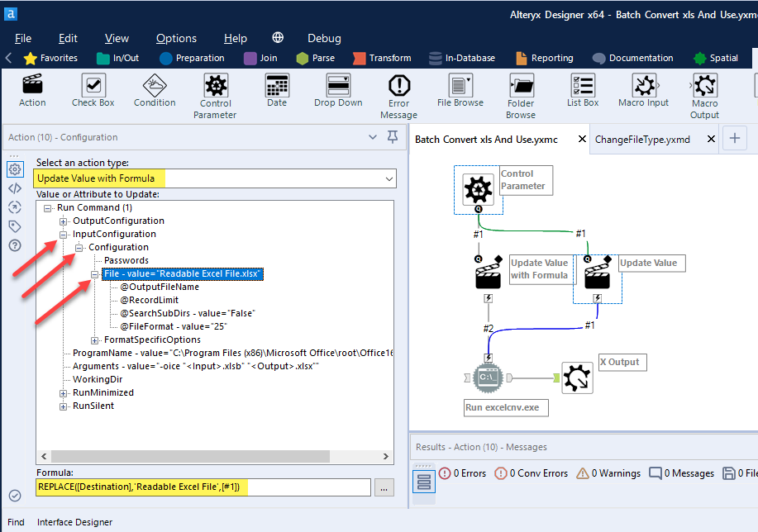758x532 pixels.
Task: Click the globe language icon in menu bar
Action: [278, 38]
